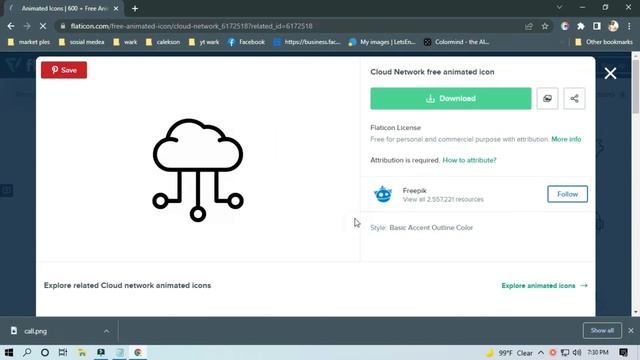Click the cloud network icon preview
Screen dimensions: 640x360
(x=198, y=170)
